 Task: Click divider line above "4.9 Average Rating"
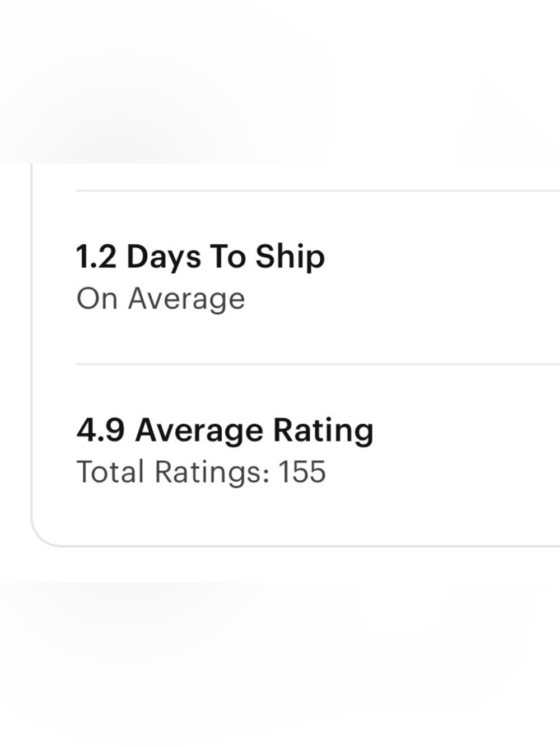pos(318,364)
